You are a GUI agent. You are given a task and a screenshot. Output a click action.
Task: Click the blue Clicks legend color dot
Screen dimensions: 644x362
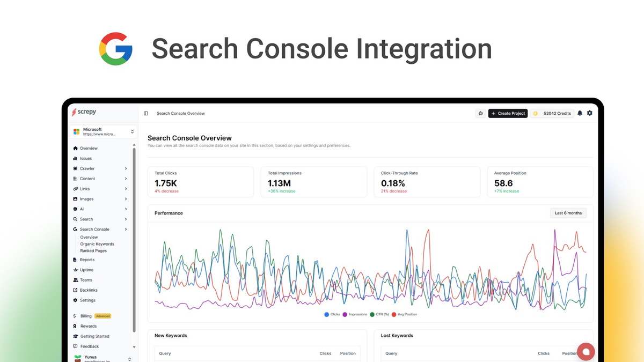[x=326, y=314]
